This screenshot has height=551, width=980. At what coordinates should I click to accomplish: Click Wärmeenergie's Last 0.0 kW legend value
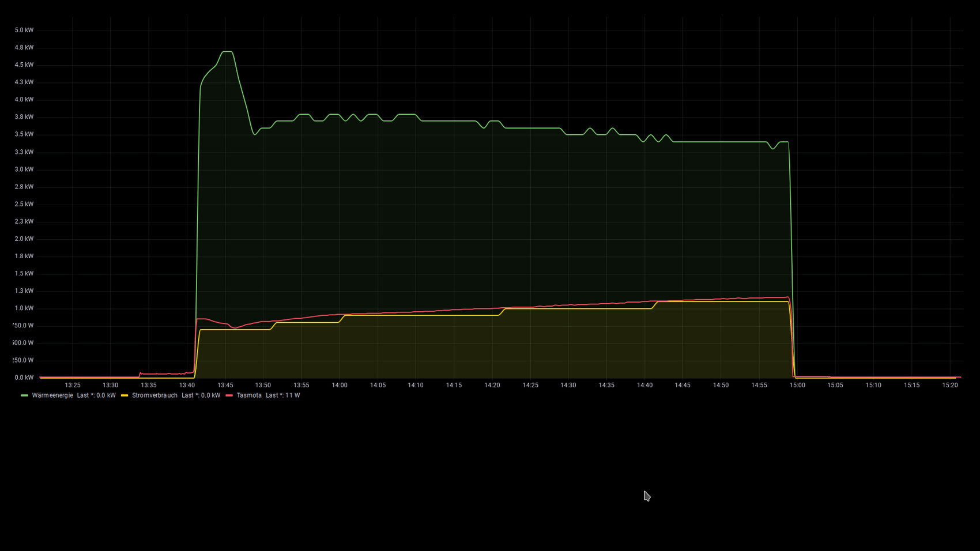point(96,395)
